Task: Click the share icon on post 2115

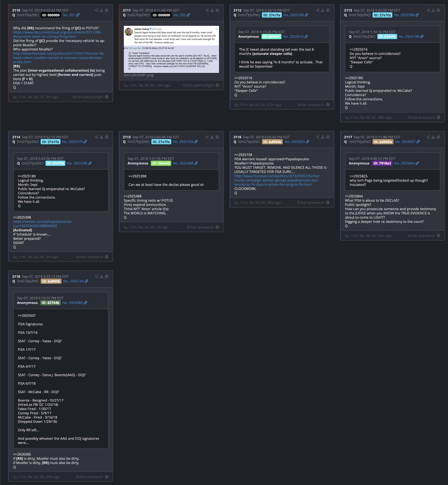Action: click(207, 137)
